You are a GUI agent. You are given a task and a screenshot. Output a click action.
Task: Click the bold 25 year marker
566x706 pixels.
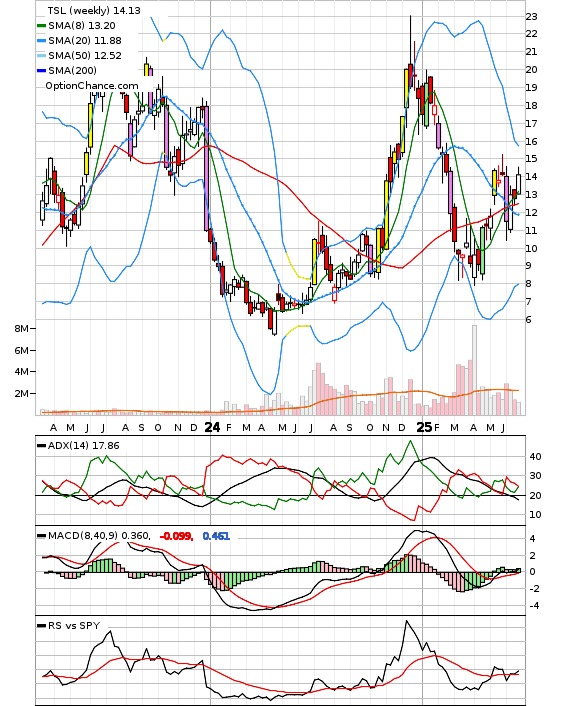click(x=424, y=427)
